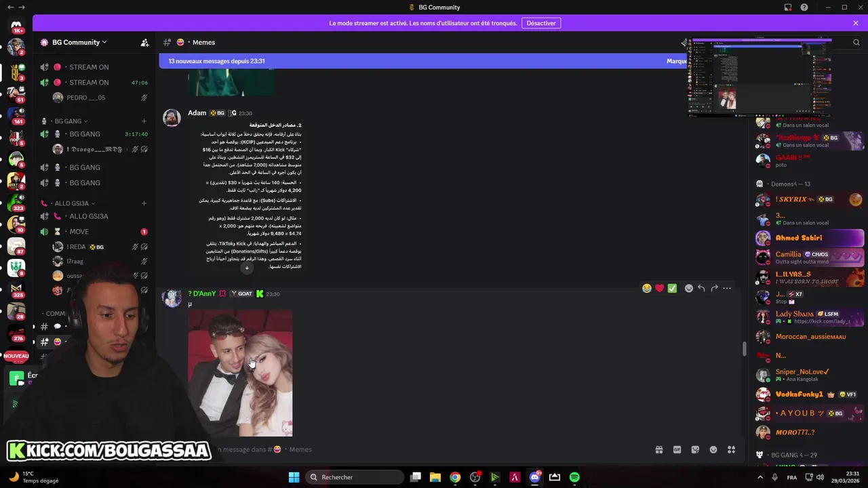Open the inbox icon in the title bar
This screenshot has width=868, height=488.
tap(788, 7)
